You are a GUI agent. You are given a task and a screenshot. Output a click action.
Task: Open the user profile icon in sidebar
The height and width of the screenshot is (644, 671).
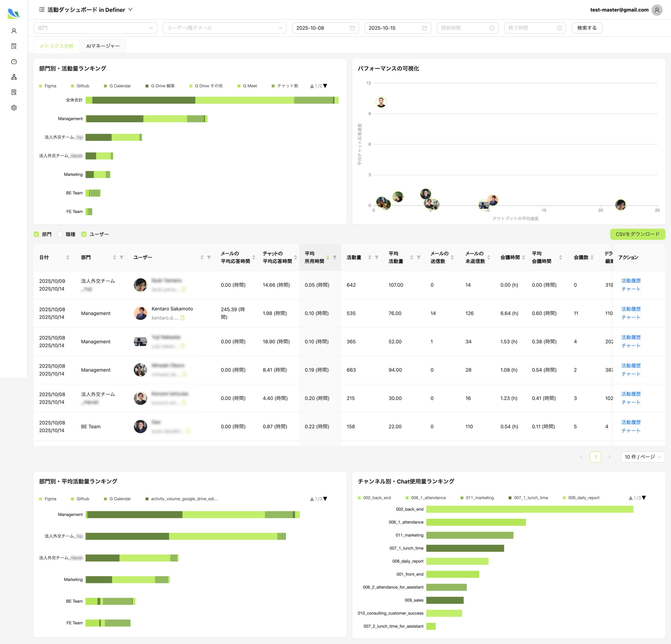[14, 30]
